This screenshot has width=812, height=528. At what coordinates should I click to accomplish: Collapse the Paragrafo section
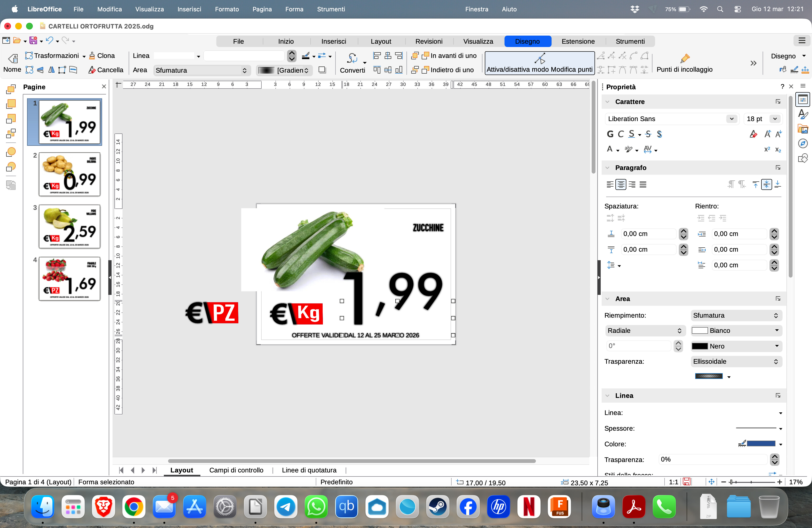pyautogui.click(x=607, y=168)
